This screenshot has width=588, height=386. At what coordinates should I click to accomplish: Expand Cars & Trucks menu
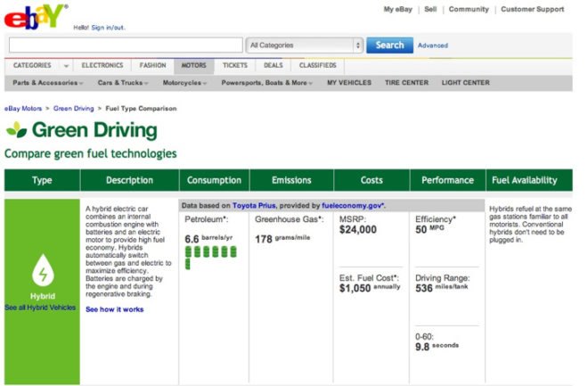point(123,83)
